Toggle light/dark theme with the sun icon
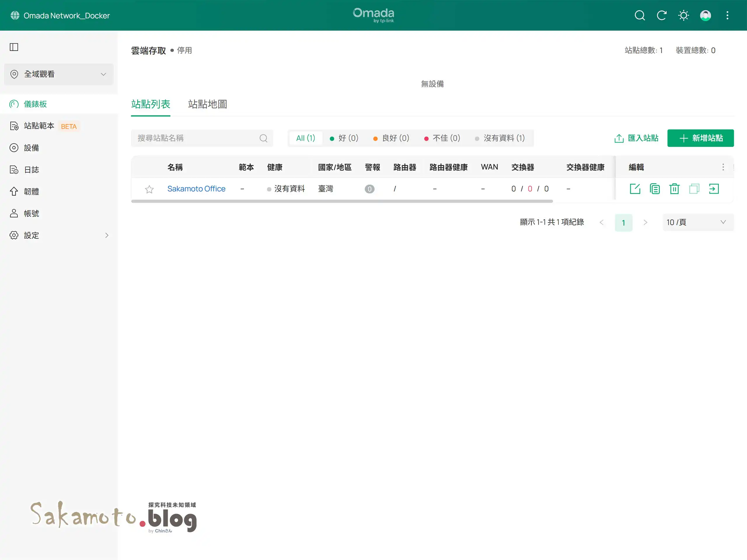The width and height of the screenshot is (747, 560). point(683,15)
